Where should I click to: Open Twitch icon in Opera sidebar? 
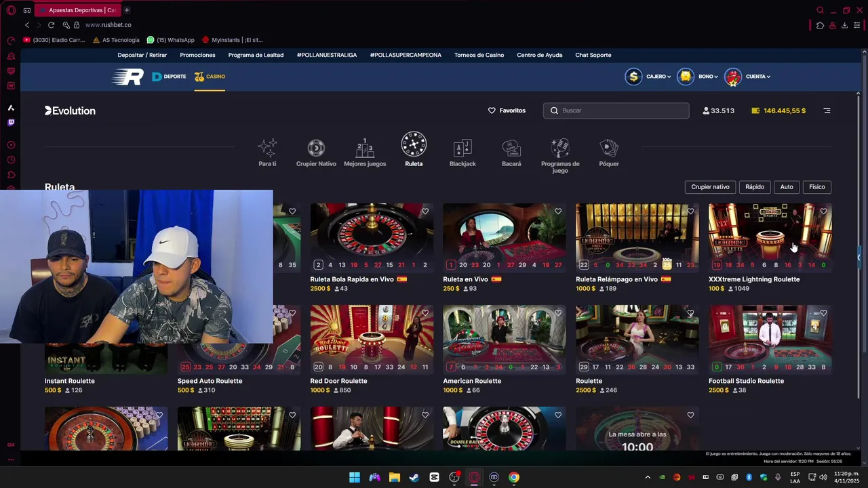11,123
